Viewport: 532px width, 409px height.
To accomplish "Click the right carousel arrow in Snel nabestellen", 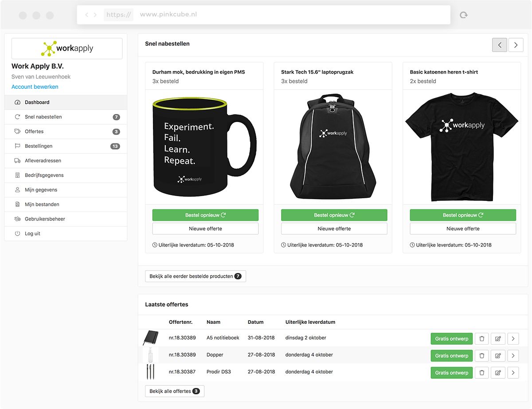I will (516, 45).
